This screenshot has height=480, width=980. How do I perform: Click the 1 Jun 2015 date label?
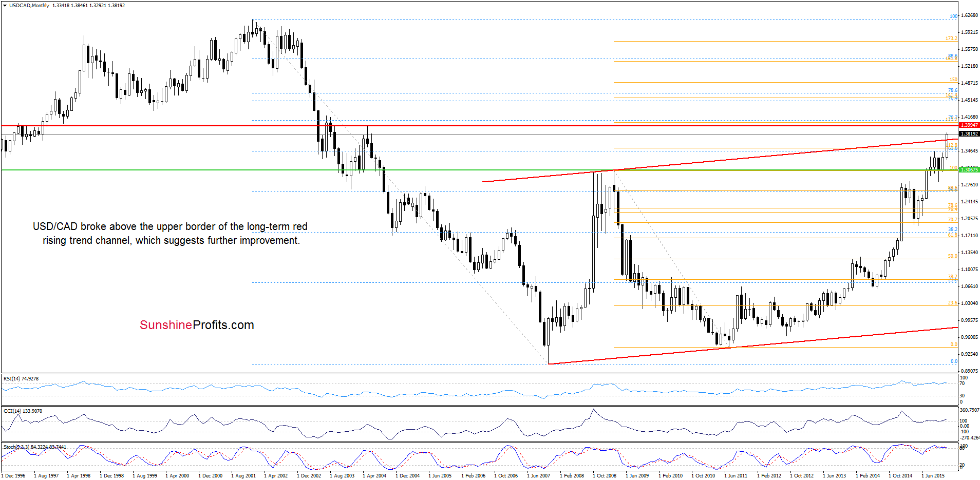point(933,476)
